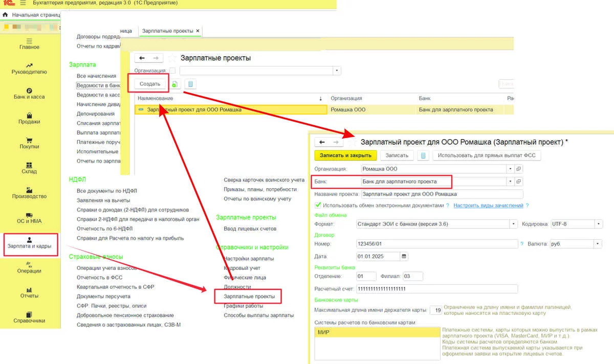Add Зарплатные проекты list to favorites star
Image resolution: width=614 pixels, height=364 pixels.
pos(172,58)
